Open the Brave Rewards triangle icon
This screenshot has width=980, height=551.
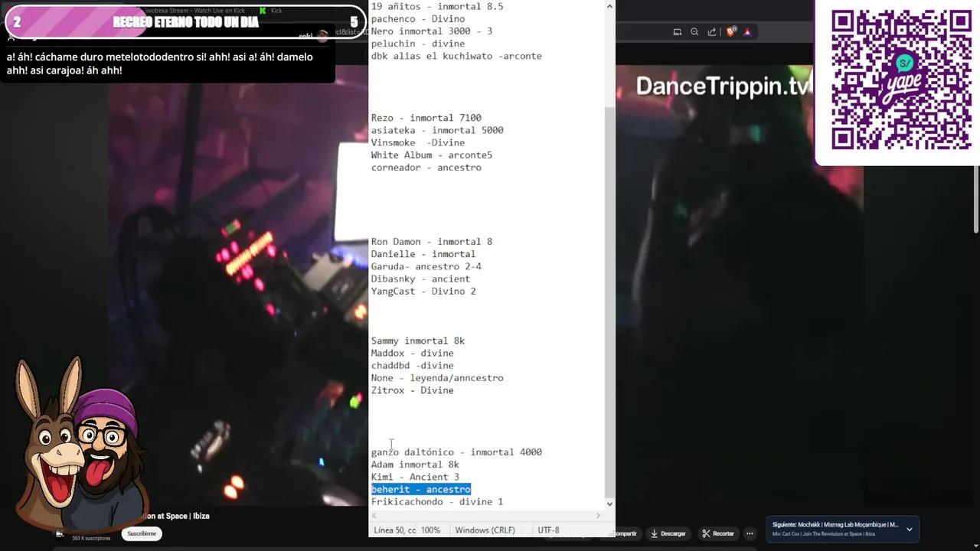[747, 32]
